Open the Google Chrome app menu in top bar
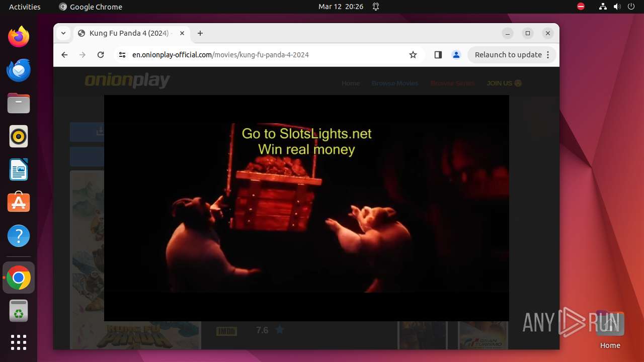The image size is (644, 362). (91, 7)
